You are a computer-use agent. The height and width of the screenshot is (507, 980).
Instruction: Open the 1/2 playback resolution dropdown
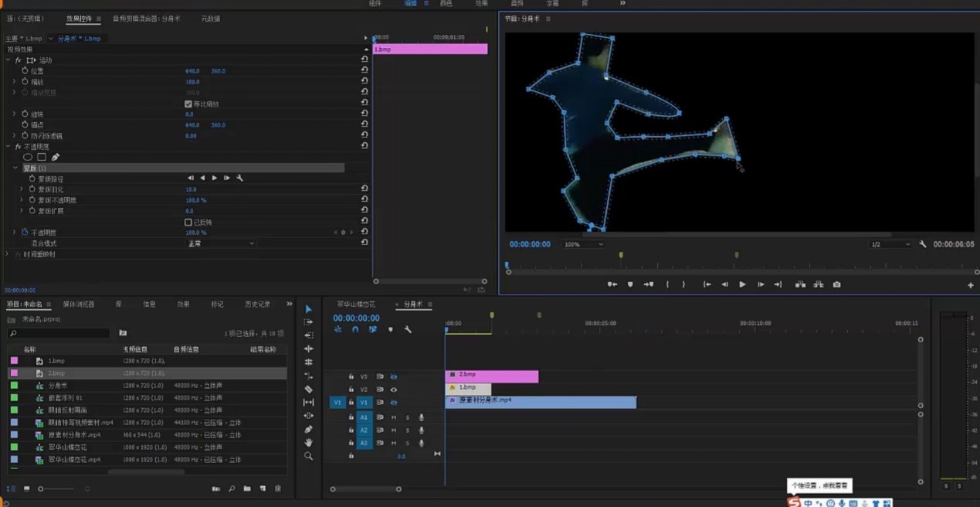point(890,244)
